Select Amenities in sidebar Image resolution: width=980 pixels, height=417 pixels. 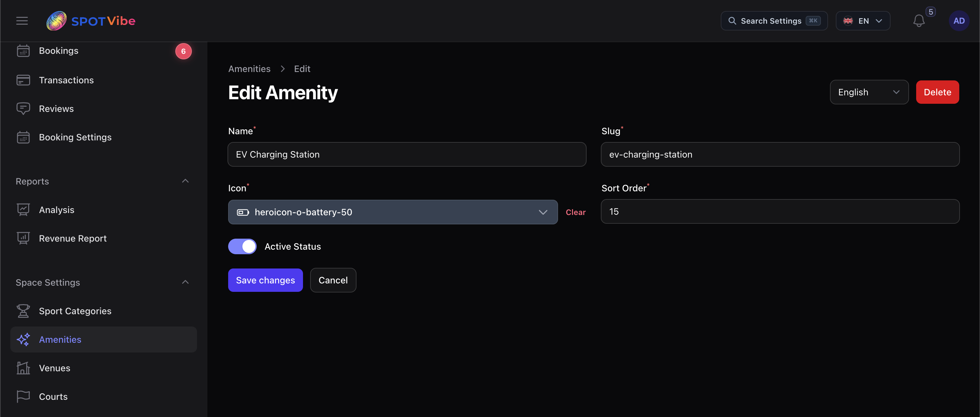103,339
